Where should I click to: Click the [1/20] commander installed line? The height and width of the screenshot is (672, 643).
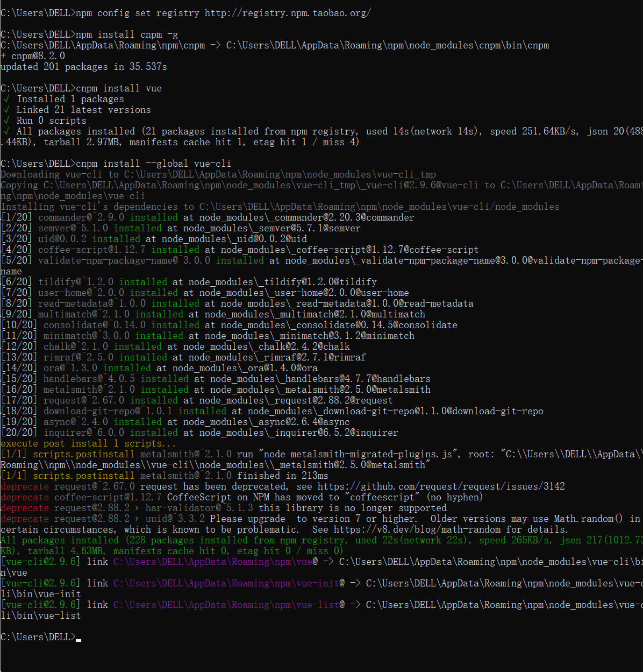click(x=208, y=217)
